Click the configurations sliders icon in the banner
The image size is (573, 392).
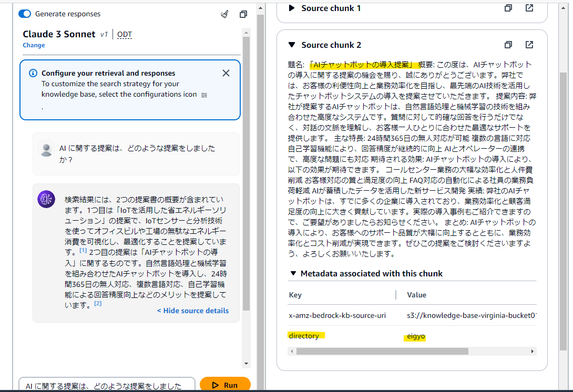pos(204,95)
